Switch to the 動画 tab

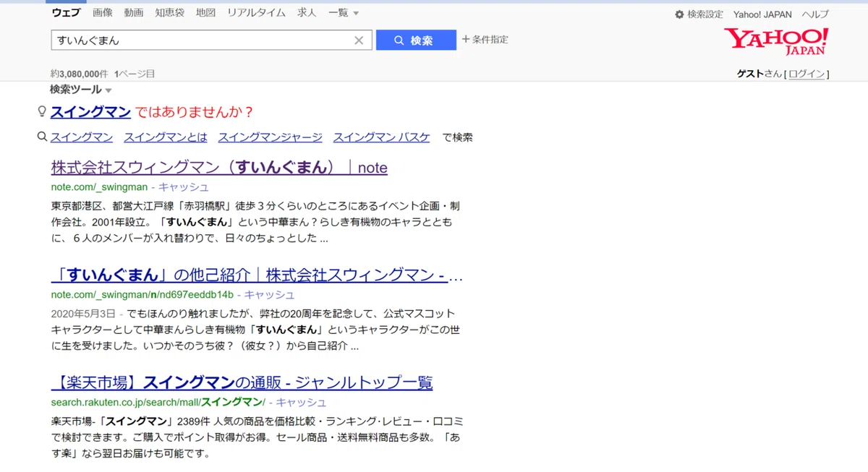[134, 13]
